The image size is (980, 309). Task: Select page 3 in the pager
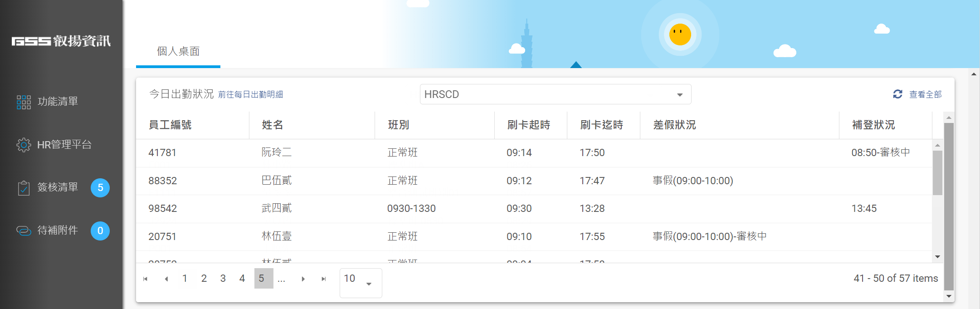coord(223,279)
